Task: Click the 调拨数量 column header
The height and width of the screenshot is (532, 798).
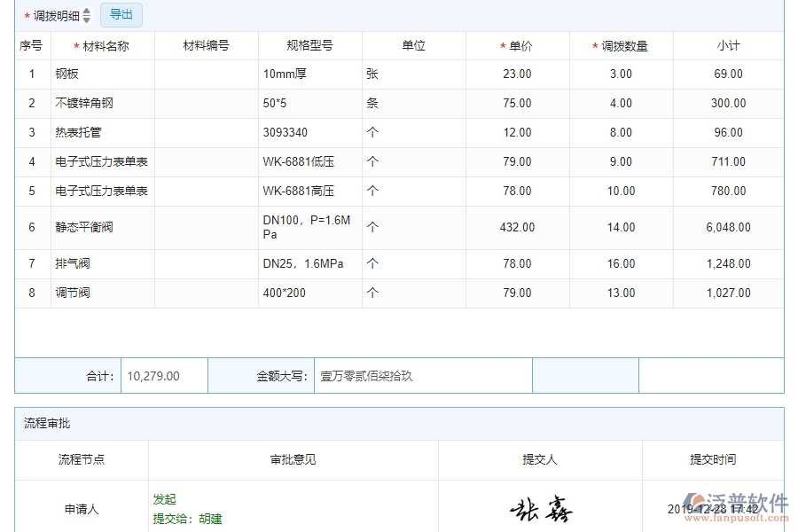Action: point(625,44)
